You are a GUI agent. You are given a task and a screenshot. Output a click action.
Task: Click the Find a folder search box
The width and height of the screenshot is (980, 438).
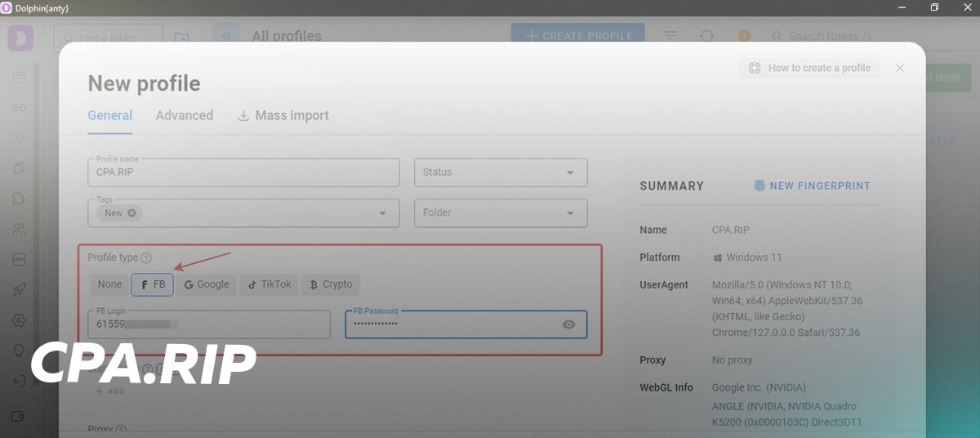109,38
